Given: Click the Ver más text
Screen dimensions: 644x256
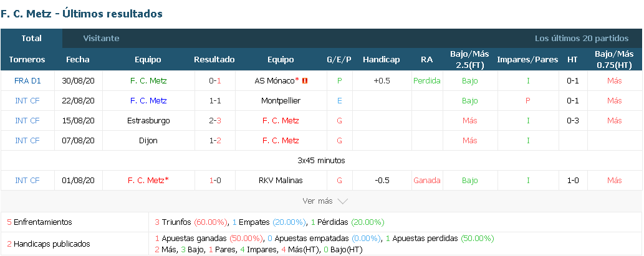Looking at the screenshot, I should pos(317,201).
